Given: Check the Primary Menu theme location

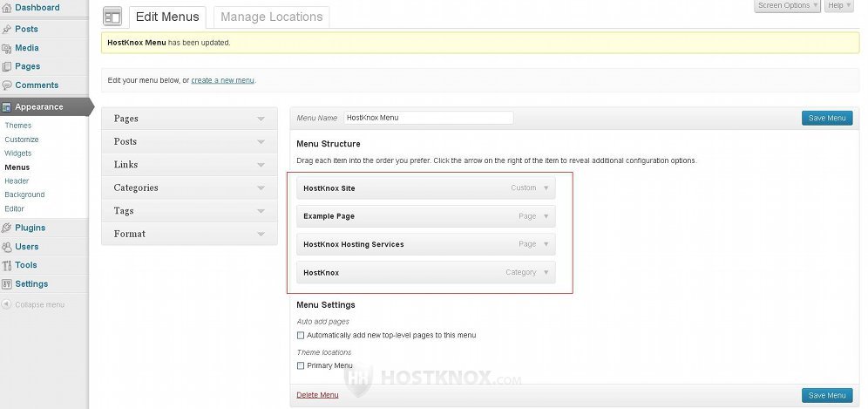Looking at the screenshot, I should point(301,365).
